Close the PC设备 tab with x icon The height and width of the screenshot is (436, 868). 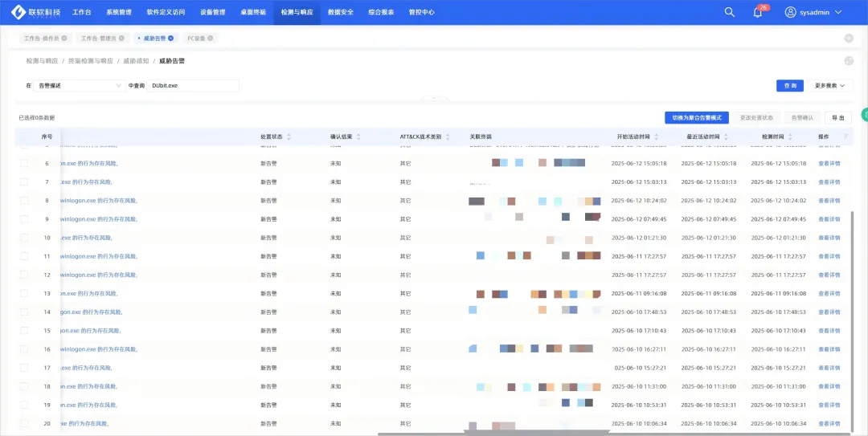[211, 38]
